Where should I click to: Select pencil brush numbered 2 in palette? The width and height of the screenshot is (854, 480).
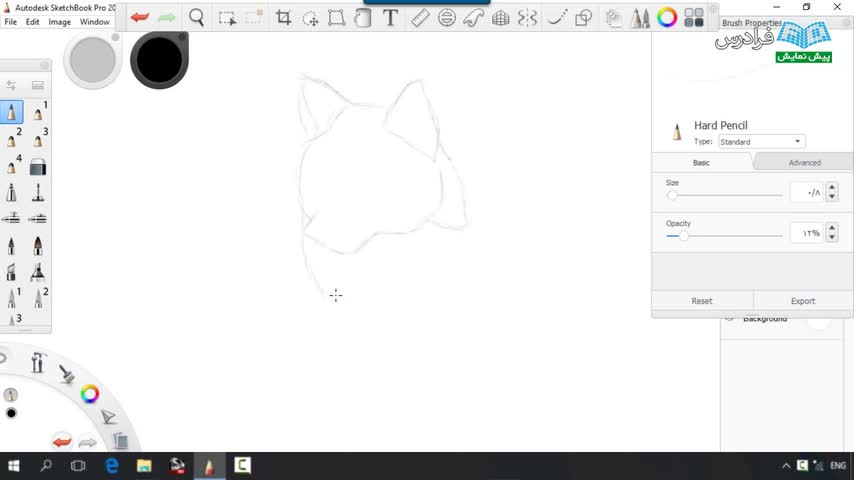[13, 138]
